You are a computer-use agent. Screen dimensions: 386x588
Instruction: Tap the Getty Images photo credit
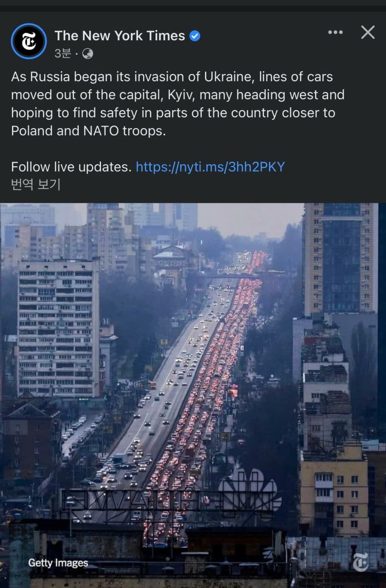58,563
